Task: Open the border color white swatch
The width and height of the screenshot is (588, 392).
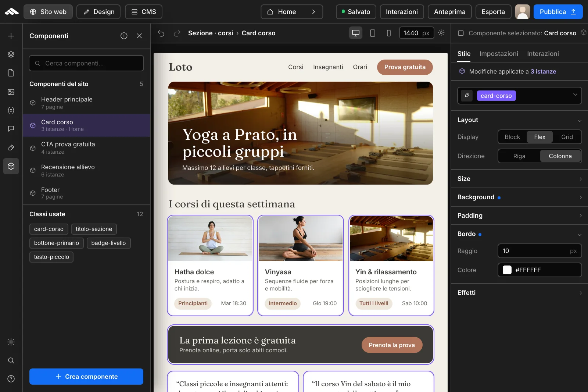Action: coord(507,270)
